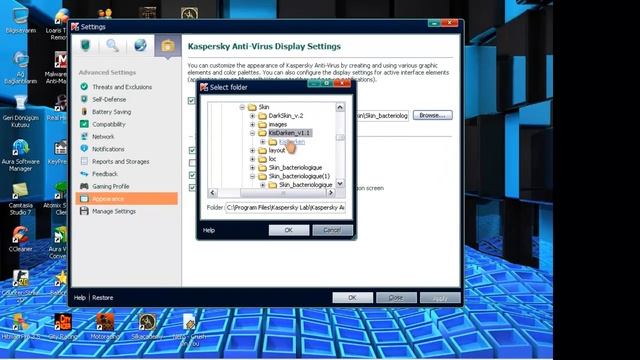The image size is (640, 360).
Task: Launch Camtasia Studio 7 shortcut
Action: (20, 199)
